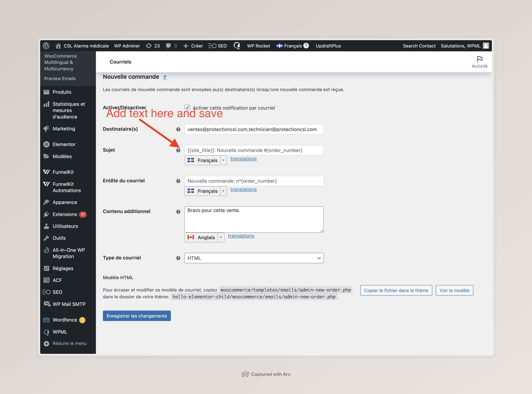The height and width of the screenshot is (394, 532).
Task: Click Voir le modèle button
Action: coord(454,290)
